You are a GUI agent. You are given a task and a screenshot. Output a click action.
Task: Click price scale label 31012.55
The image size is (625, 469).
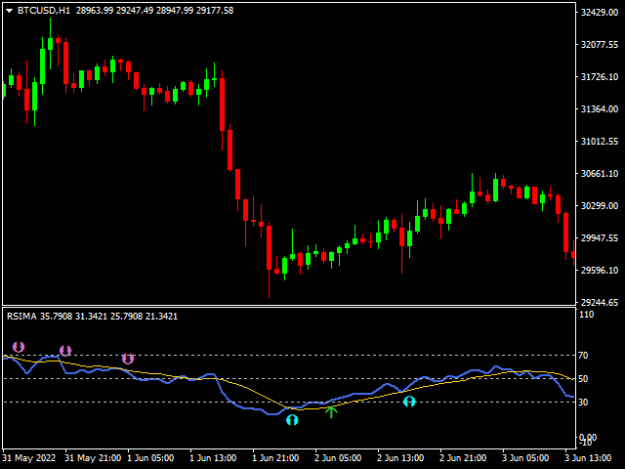599,141
